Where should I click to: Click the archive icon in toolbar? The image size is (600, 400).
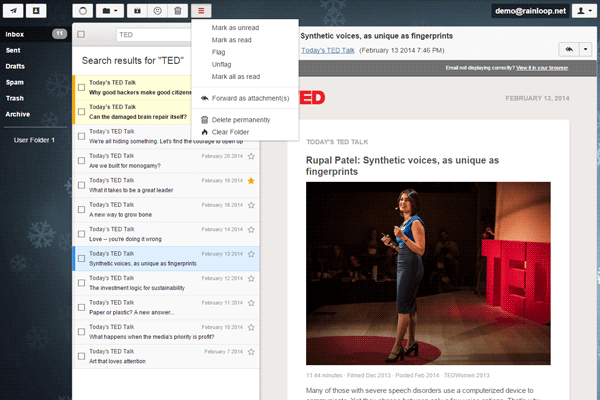137,10
